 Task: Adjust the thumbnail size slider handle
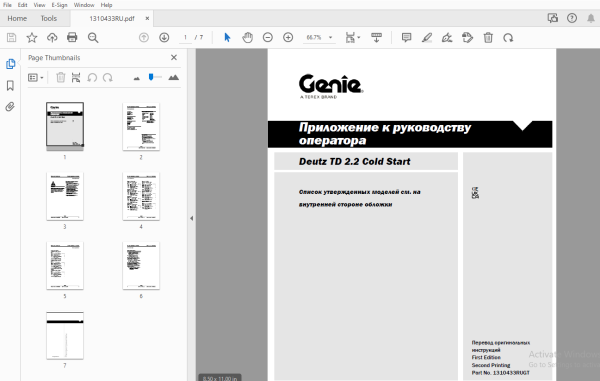151,77
